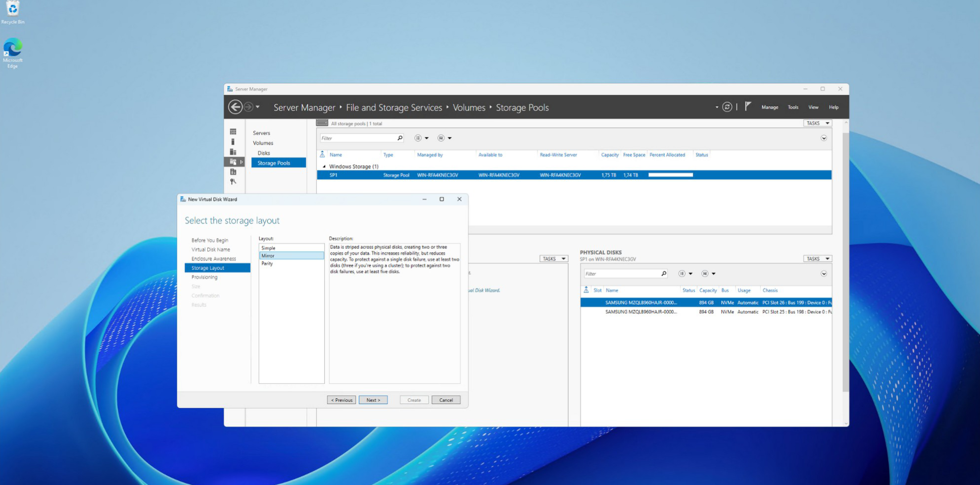The height and width of the screenshot is (485, 980).
Task: Click the refresh icon in header
Action: click(x=727, y=107)
